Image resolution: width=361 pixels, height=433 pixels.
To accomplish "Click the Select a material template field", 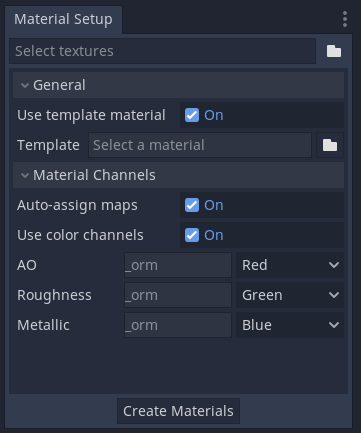I will click(x=200, y=145).
